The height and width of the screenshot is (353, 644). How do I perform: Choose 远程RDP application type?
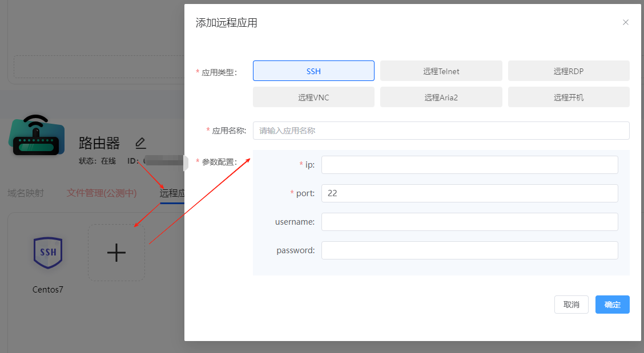pos(568,71)
